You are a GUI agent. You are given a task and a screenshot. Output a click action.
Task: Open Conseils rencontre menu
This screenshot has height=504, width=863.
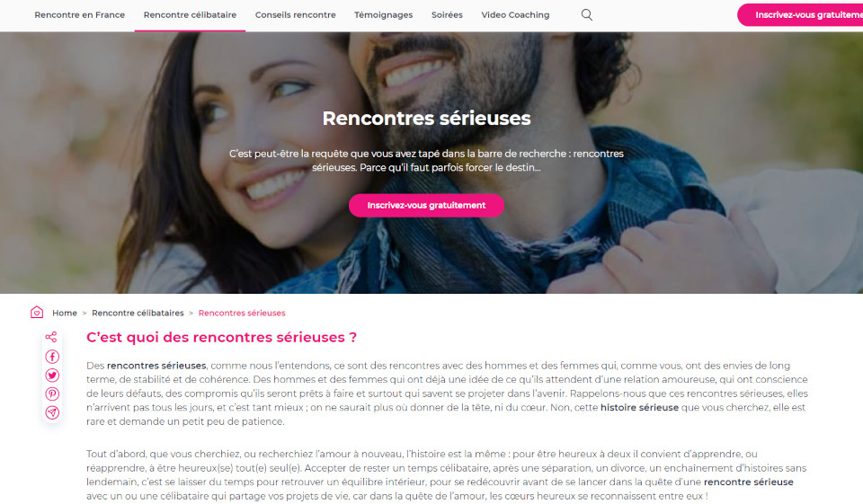pos(296,15)
